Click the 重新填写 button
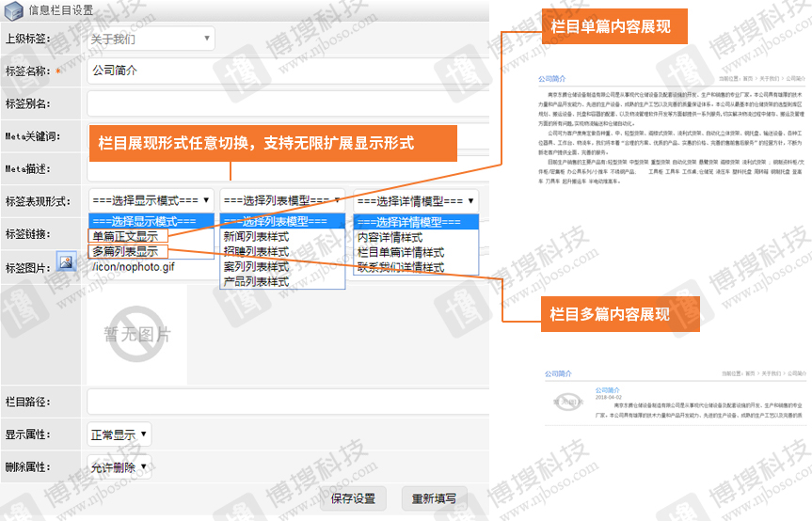Image resolution: width=812 pixels, height=521 pixels. 434,498
